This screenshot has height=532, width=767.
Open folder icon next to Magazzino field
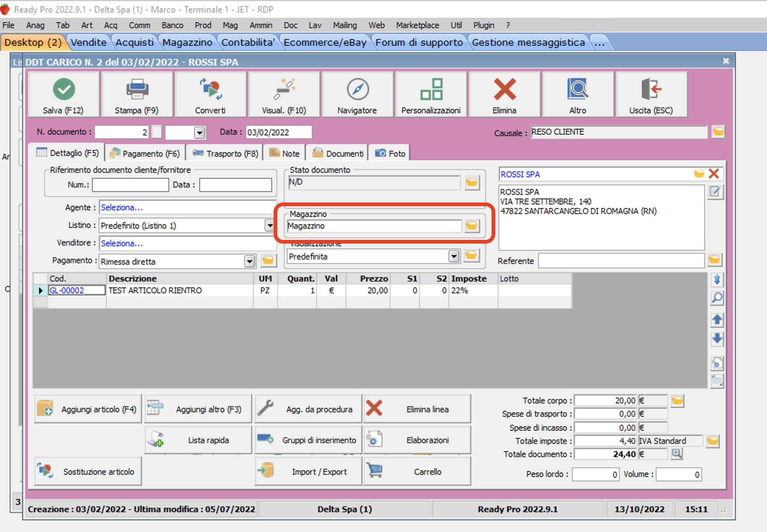click(472, 226)
